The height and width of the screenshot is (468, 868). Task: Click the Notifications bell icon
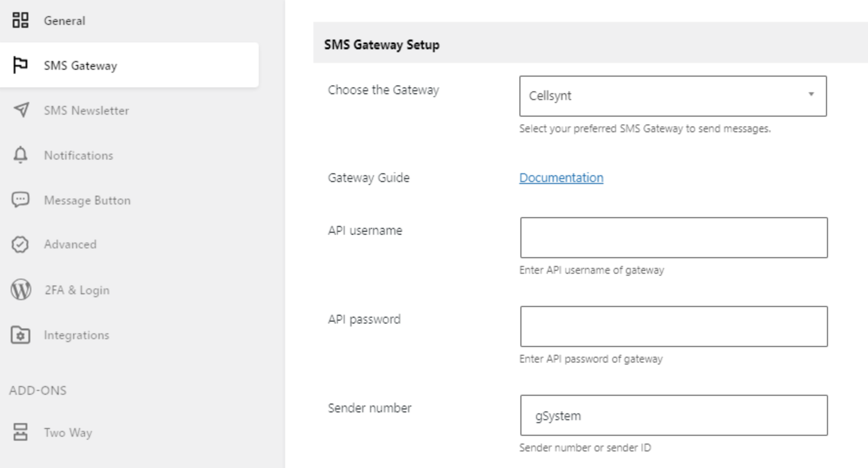21,155
